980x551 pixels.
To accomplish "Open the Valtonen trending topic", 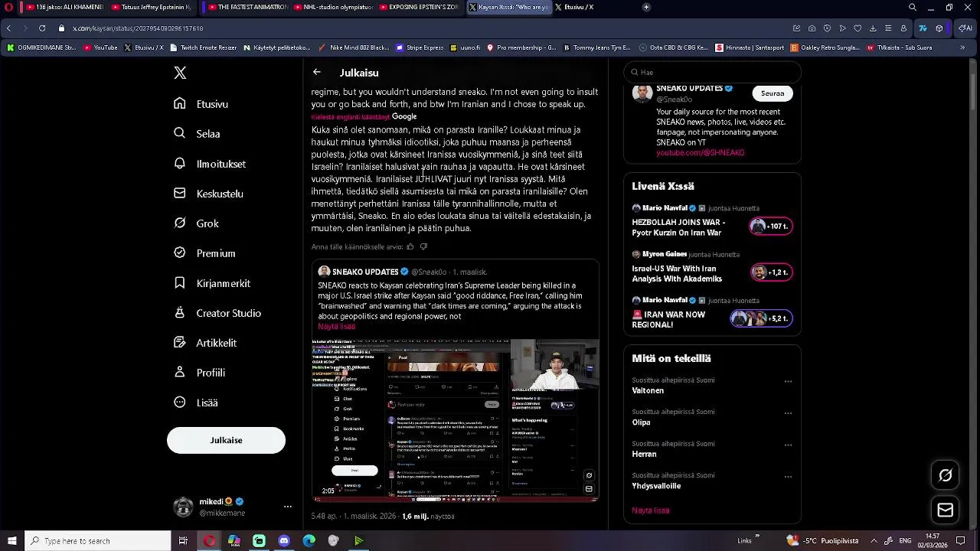I will (x=648, y=390).
